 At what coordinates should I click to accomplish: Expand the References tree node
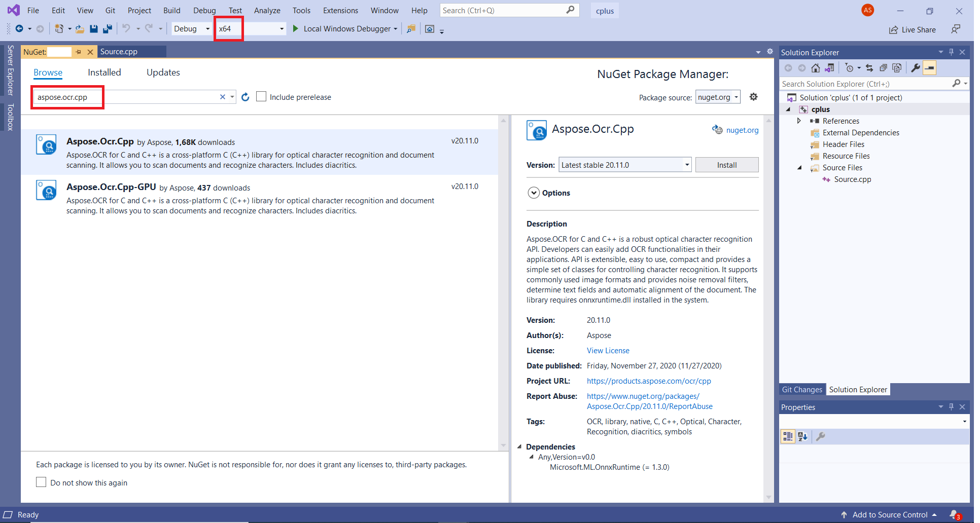tap(799, 121)
